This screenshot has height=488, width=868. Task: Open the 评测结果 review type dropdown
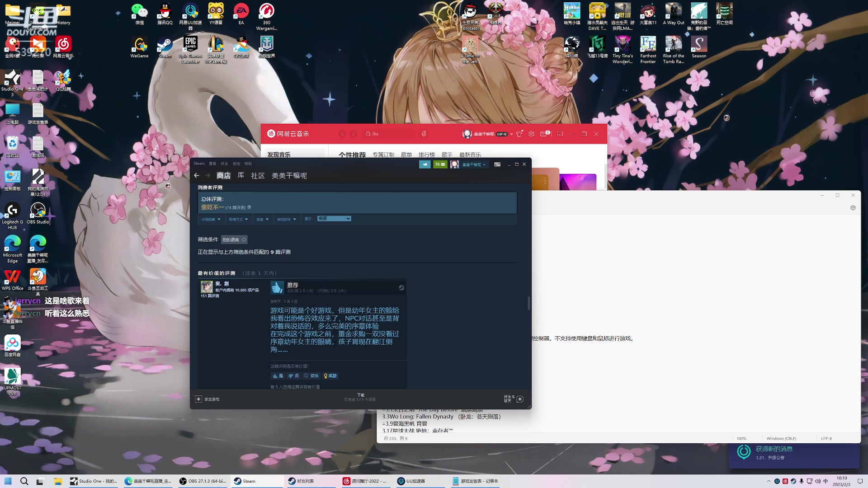tap(211, 219)
